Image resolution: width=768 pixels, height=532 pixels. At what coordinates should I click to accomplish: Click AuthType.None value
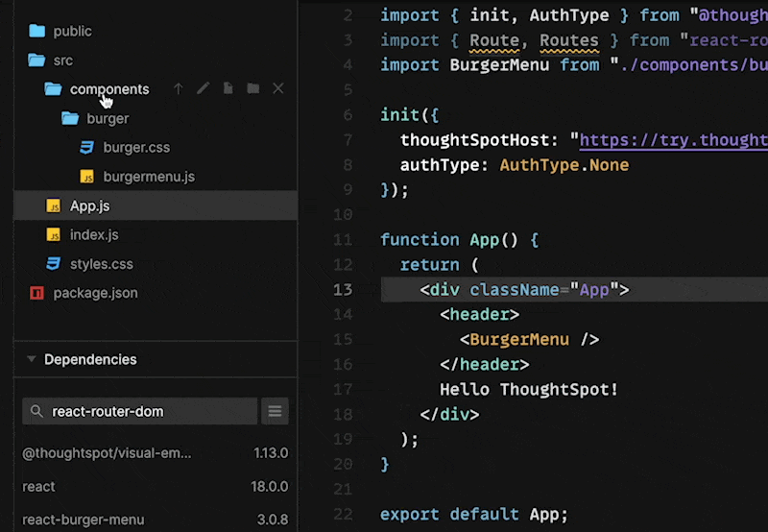(x=564, y=165)
